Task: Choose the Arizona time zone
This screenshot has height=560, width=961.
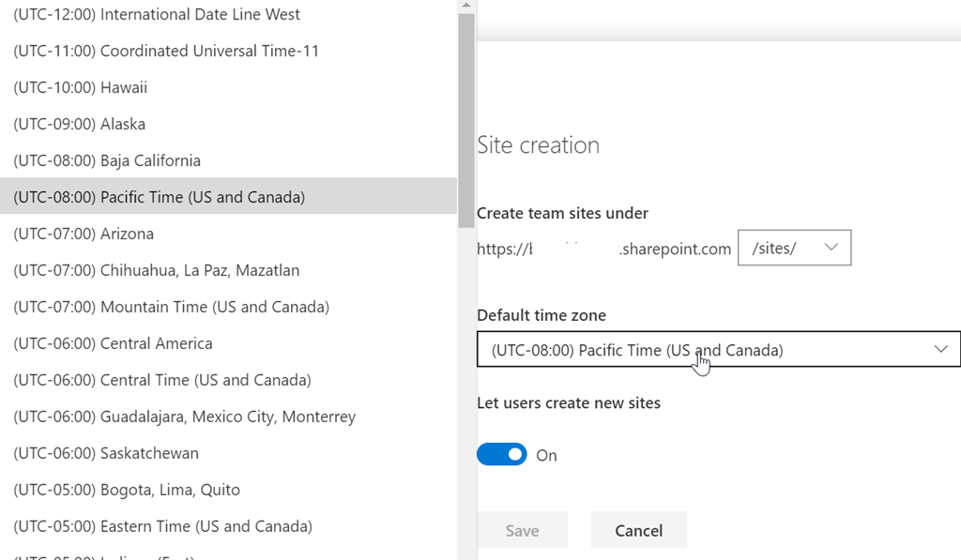Action: pos(84,234)
